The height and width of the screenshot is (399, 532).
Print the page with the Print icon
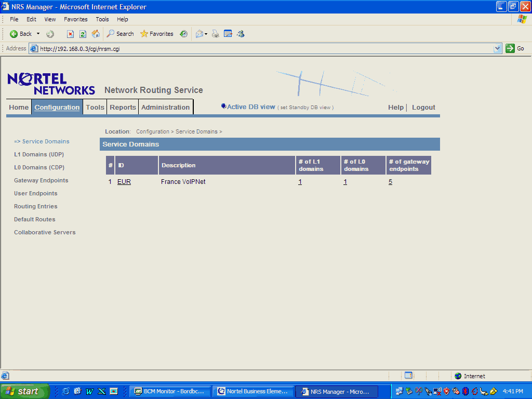216,34
